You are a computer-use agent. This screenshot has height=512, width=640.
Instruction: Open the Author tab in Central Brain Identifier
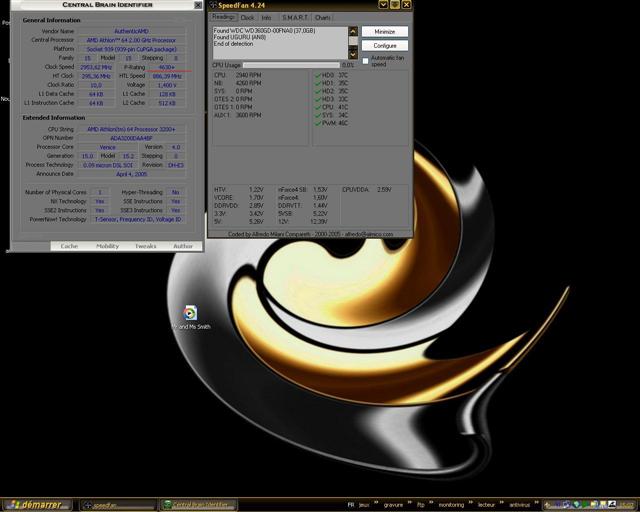tap(183, 246)
